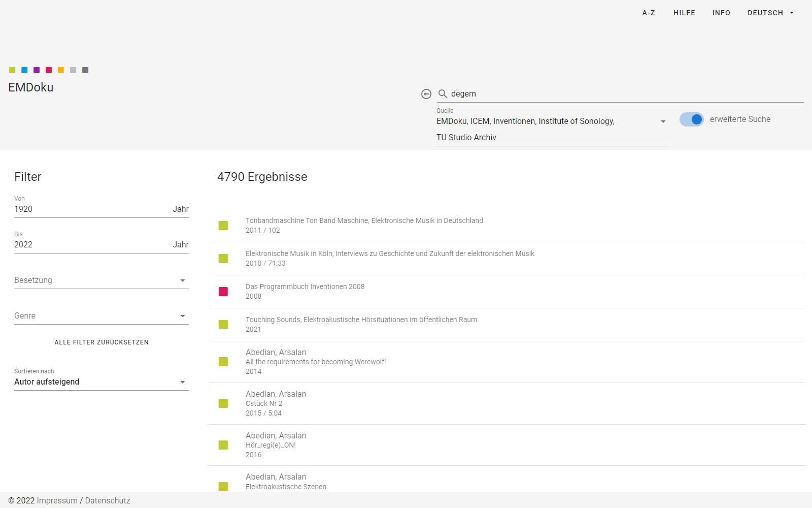Viewport: 812px width, 508px height.
Task: Expand the Quelle source dropdown
Action: coord(663,121)
